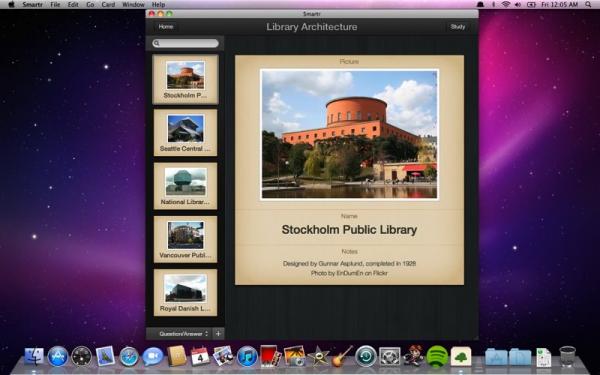Open Trash in the dock
600x375 pixels.
pyautogui.click(x=567, y=356)
